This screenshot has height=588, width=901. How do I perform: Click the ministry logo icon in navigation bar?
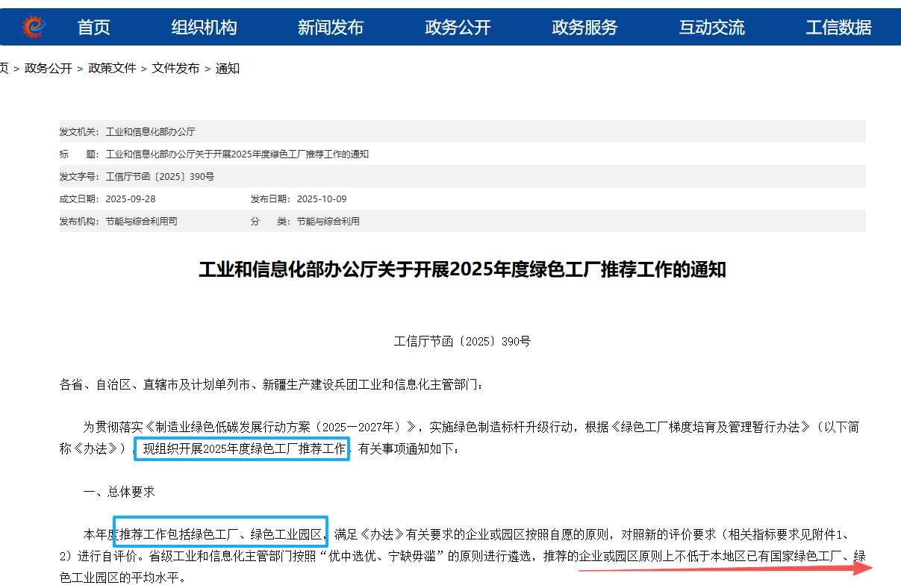34,28
